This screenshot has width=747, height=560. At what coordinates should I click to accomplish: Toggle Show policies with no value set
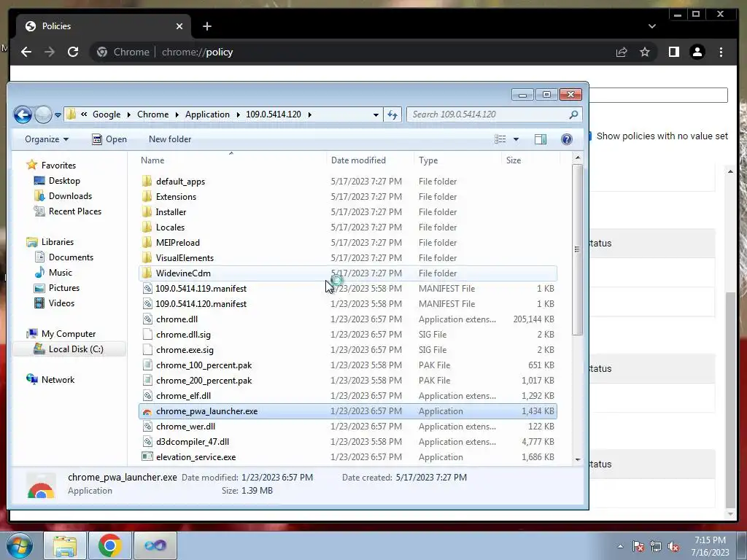(x=589, y=136)
